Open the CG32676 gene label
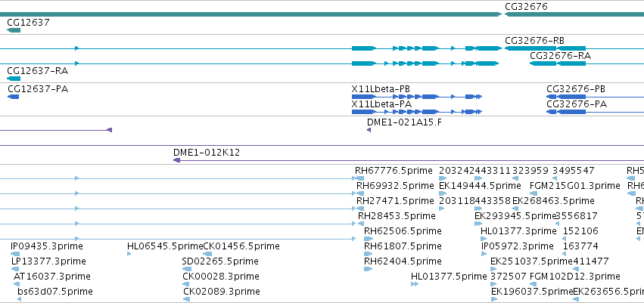The height and width of the screenshot is (303, 644). click(x=526, y=7)
